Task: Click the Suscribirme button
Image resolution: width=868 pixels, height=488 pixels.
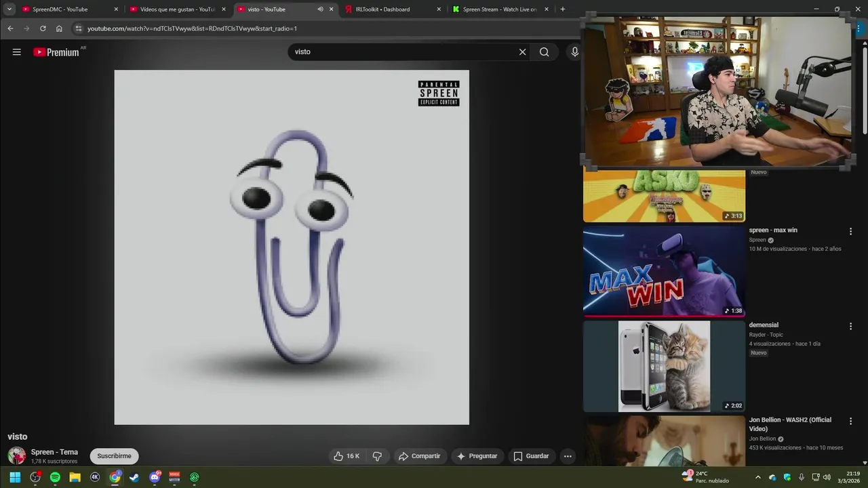Action: [x=114, y=456]
